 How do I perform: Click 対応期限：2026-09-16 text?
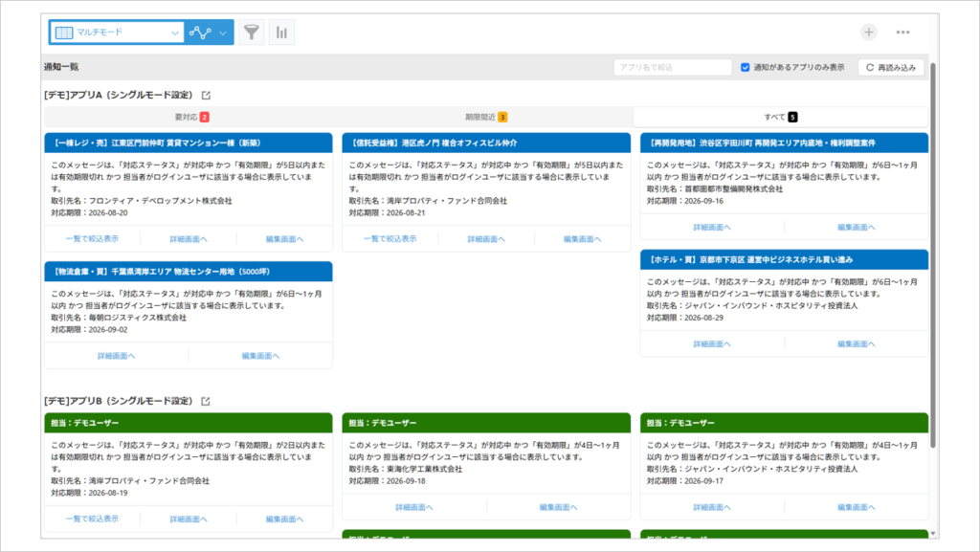[685, 201]
